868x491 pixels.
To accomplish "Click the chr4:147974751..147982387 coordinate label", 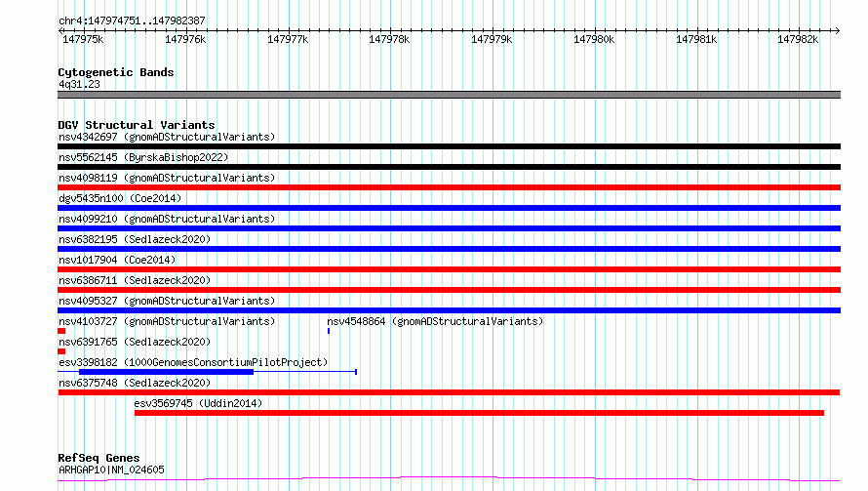I will [x=132, y=20].
